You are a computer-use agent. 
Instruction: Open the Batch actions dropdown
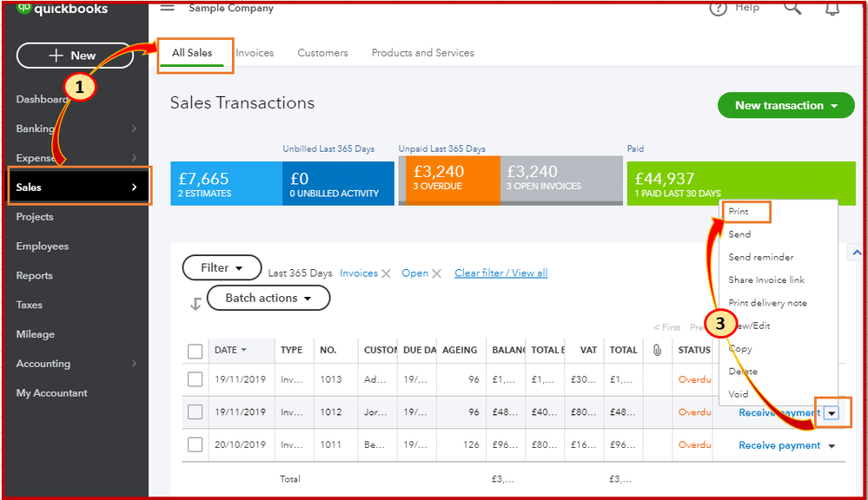tap(268, 298)
